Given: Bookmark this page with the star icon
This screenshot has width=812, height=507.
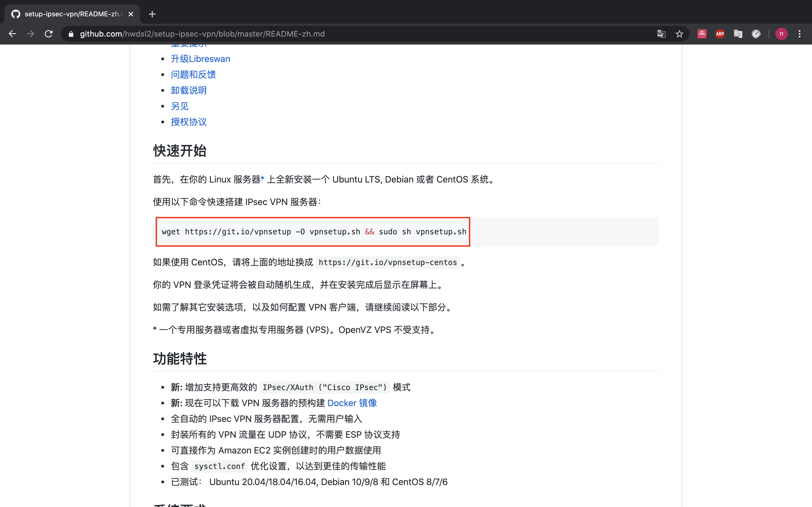Looking at the screenshot, I should coord(679,34).
